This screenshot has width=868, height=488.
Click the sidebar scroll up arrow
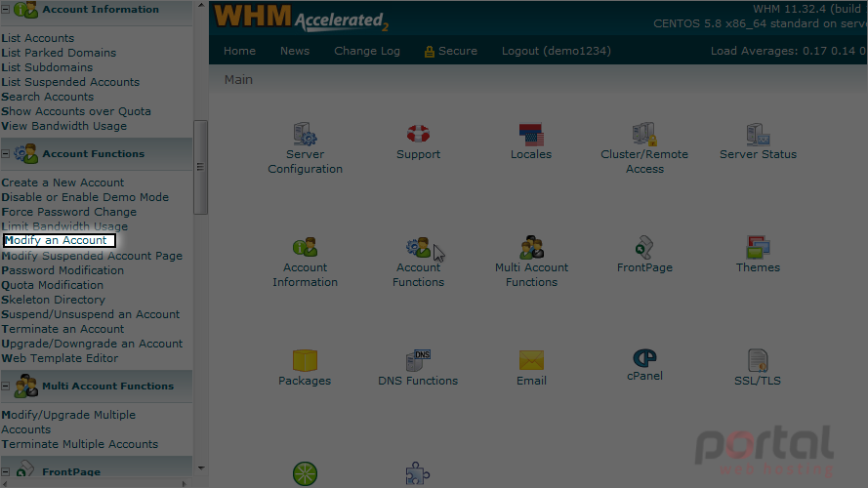pyautogui.click(x=201, y=5)
